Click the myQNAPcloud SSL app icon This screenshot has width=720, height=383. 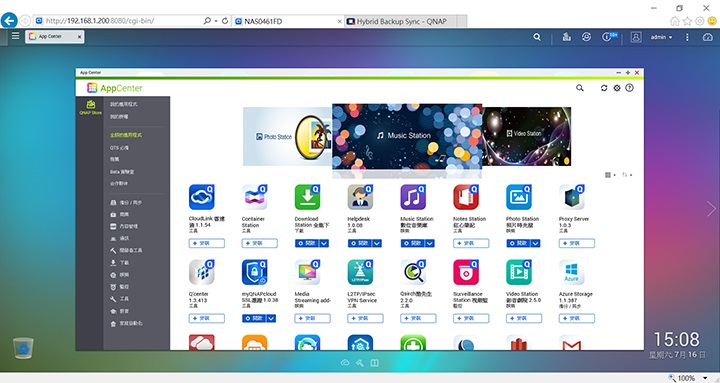pyautogui.click(x=254, y=272)
